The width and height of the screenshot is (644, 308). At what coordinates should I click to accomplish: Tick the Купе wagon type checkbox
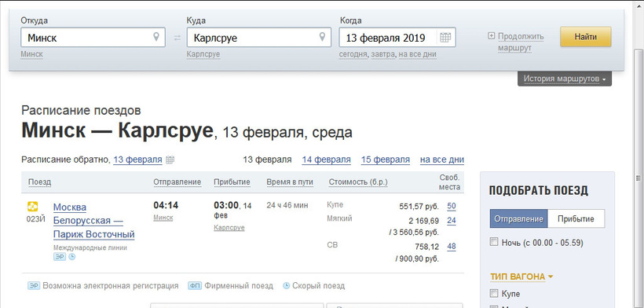click(494, 293)
